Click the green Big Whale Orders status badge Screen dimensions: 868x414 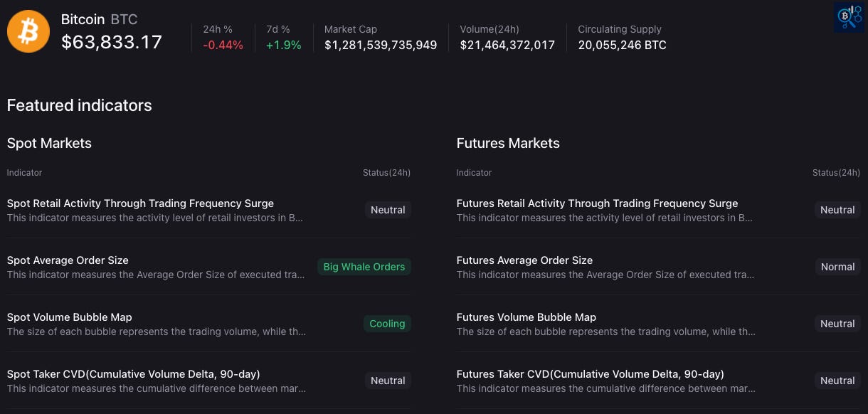[x=364, y=267]
